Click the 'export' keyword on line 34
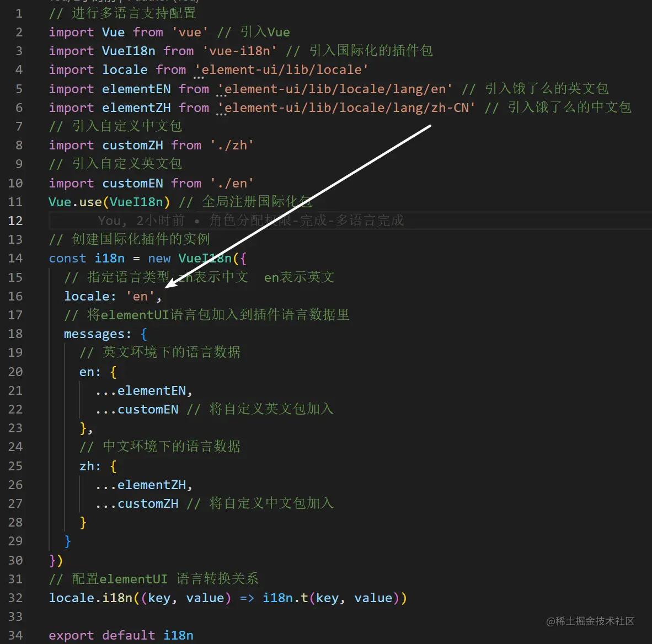Viewport: 652px width, 644px height. (71, 635)
